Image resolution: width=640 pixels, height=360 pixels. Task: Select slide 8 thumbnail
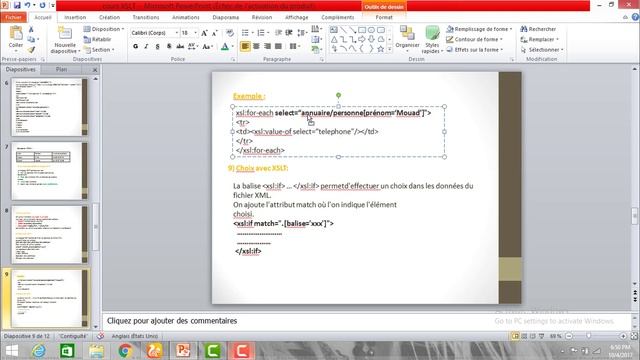(x=49, y=234)
